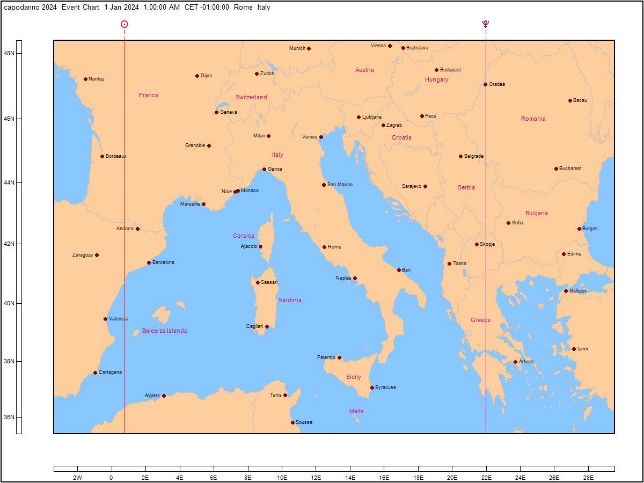Click the Barcelona city marker
Image resolution: width=644 pixels, height=483 pixels.
(149, 263)
